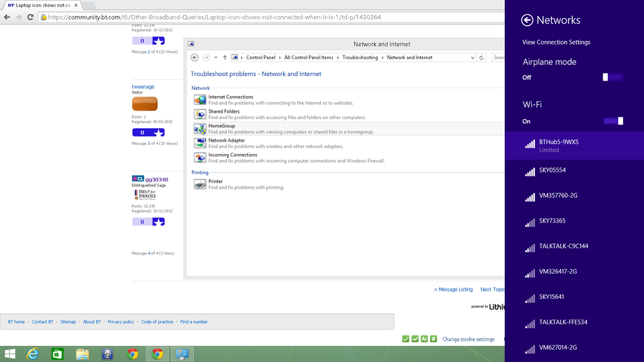Open Network Adapter troubleshooter

pos(226,140)
